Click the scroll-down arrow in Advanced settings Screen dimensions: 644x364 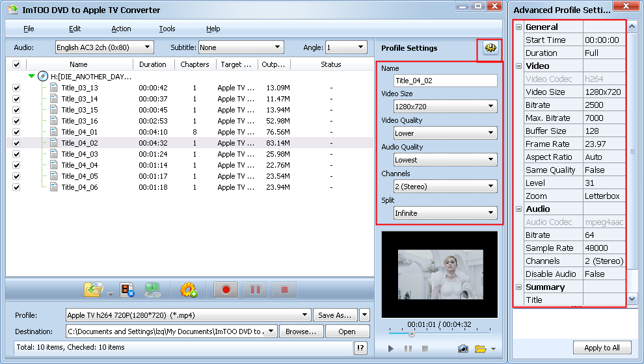point(631,299)
